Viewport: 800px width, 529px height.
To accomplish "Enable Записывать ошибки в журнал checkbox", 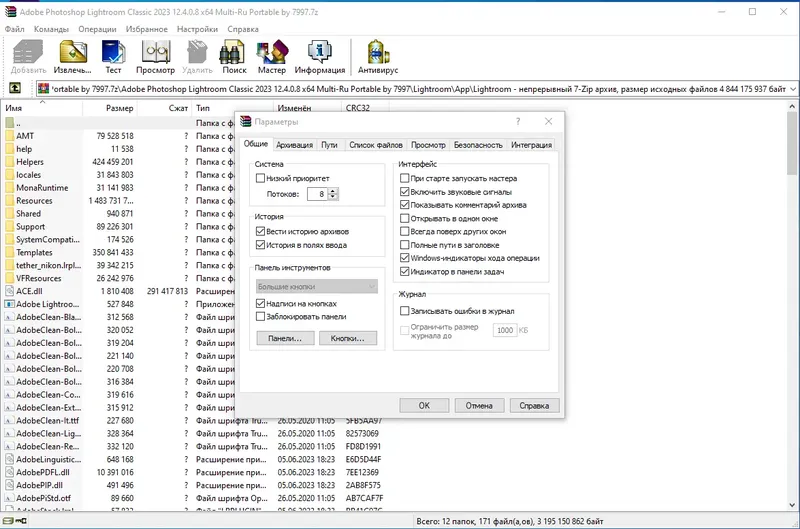I will tap(405, 311).
